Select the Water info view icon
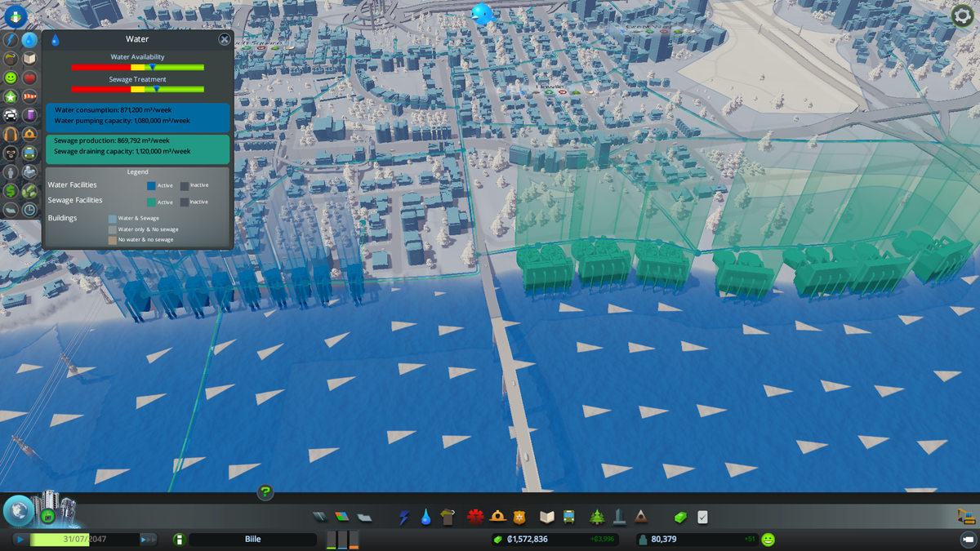This screenshot has height=551, width=980. coord(30,39)
